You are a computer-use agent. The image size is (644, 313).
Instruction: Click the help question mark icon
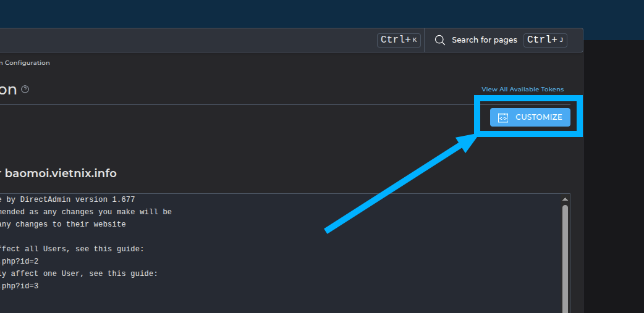coord(25,89)
